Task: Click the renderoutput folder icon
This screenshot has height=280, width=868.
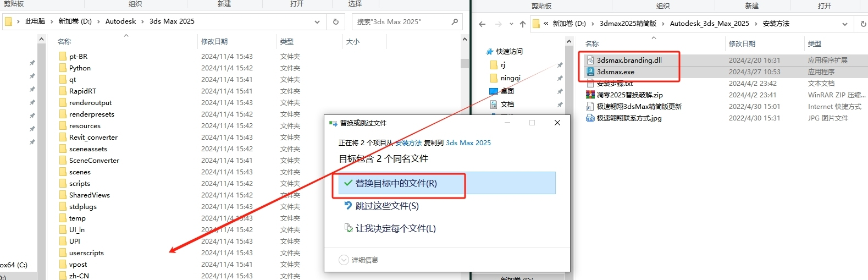Action: 63,102
